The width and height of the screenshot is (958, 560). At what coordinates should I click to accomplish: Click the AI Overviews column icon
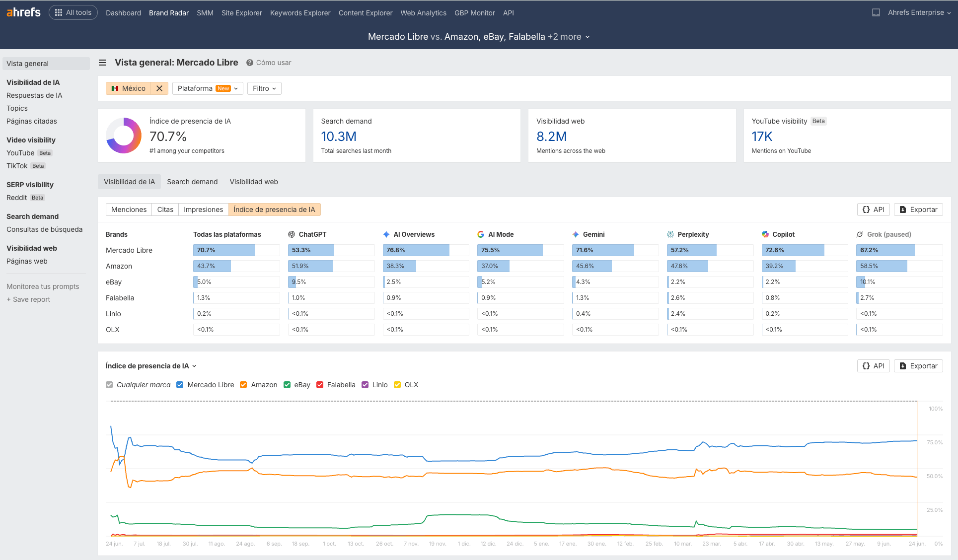[x=386, y=234]
